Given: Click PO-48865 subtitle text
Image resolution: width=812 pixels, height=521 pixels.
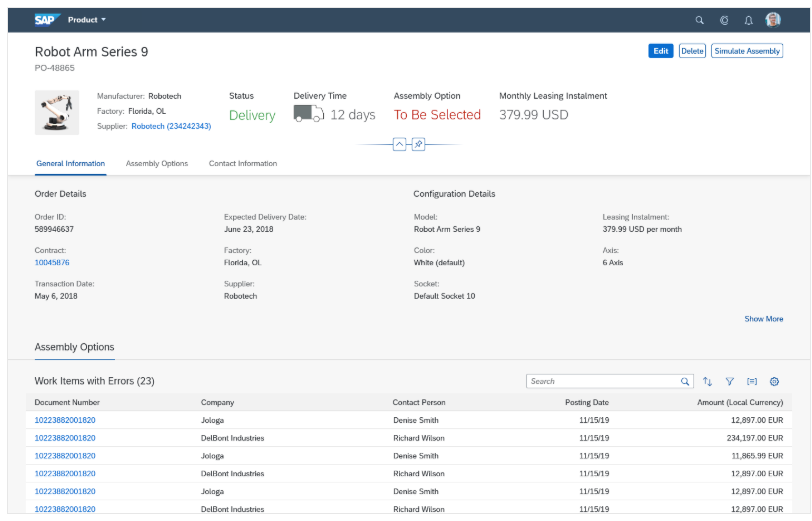Looking at the screenshot, I should point(54,68).
